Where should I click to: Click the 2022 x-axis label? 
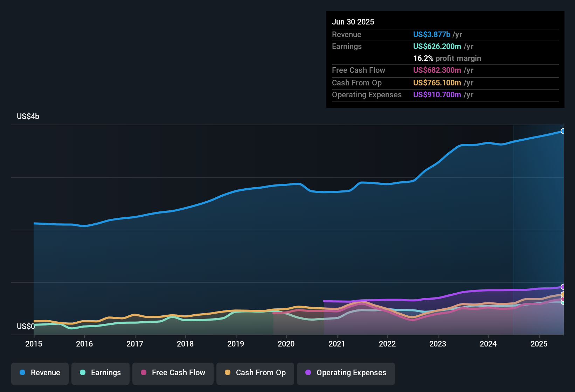387,344
